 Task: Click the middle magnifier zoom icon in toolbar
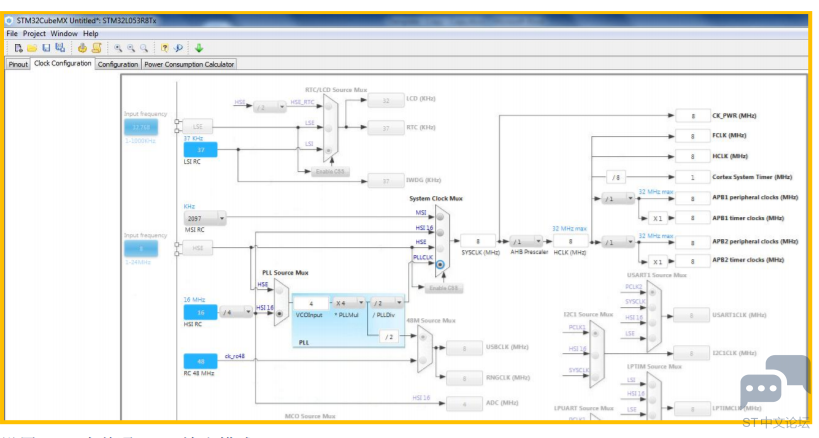tap(131, 48)
